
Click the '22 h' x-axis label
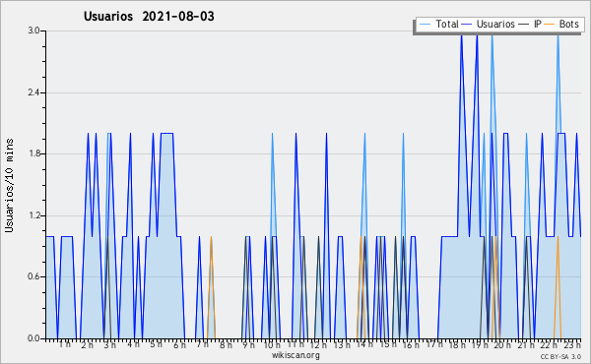coord(549,345)
